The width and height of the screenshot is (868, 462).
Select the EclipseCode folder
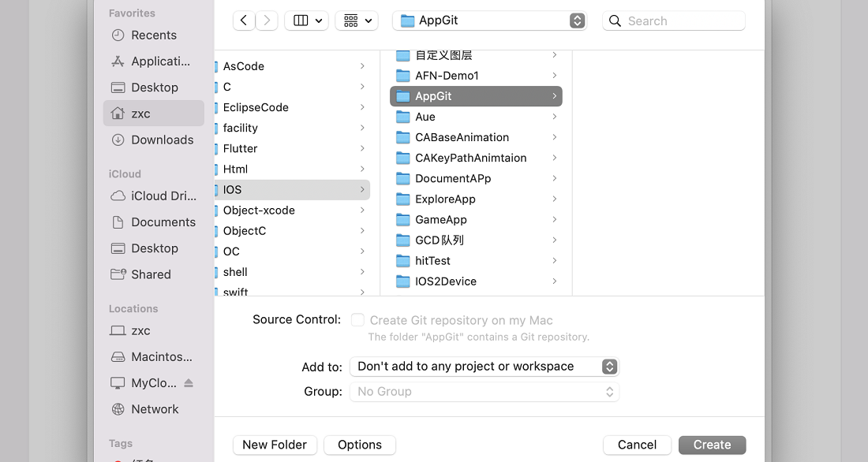pos(256,107)
